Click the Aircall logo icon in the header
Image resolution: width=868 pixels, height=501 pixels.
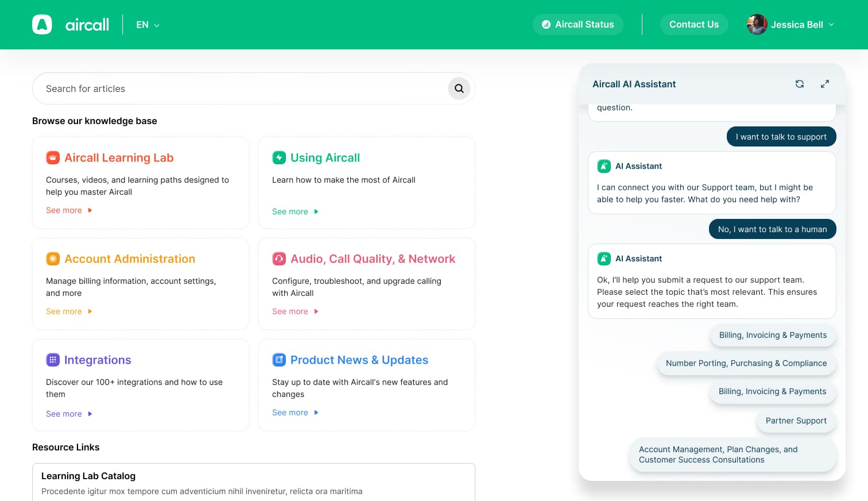[x=42, y=25]
